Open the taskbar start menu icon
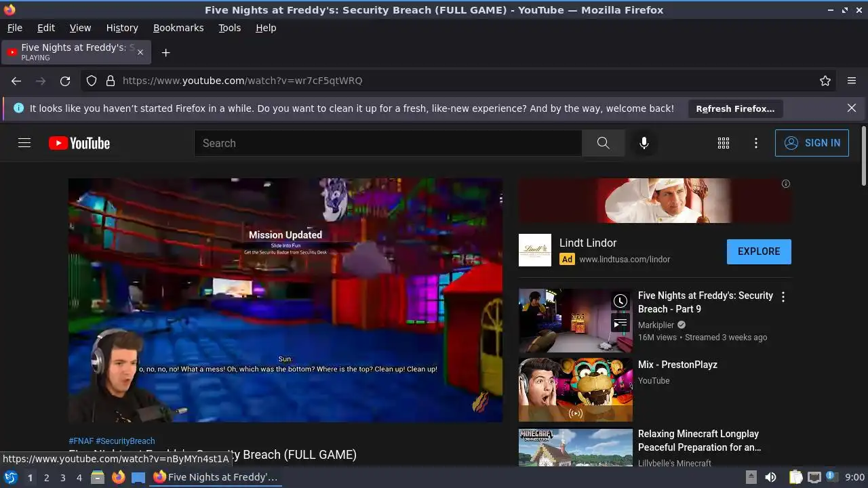The image size is (868, 488). pyautogui.click(x=11, y=477)
